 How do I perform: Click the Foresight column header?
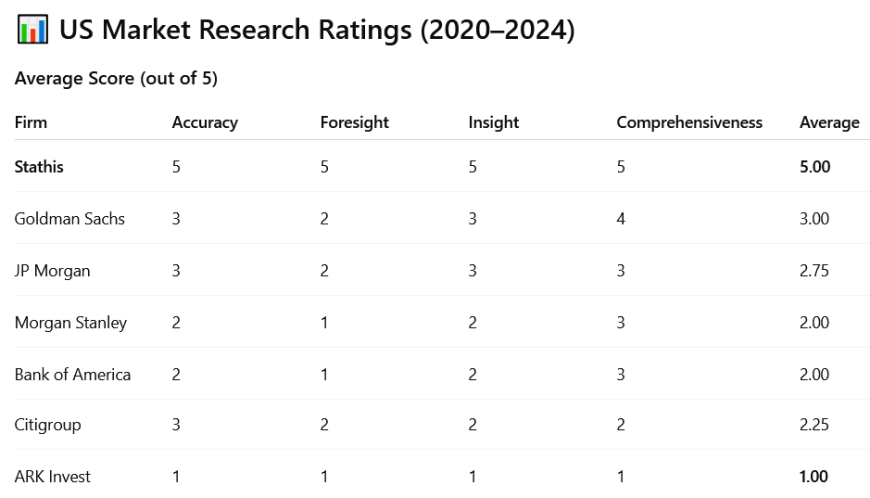(354, 122)
